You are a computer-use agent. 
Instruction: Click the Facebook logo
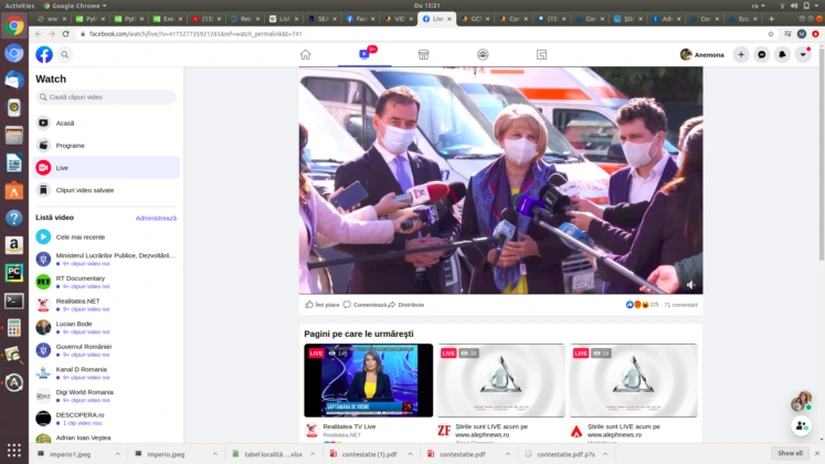point(44,55)
